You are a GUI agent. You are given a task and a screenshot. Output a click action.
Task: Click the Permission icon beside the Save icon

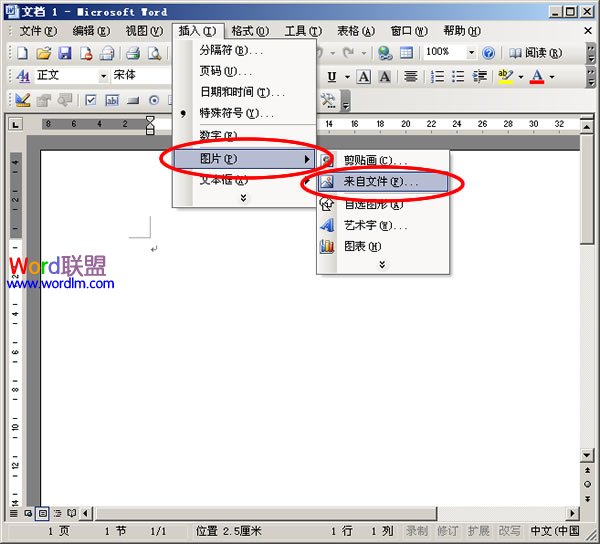point(86,53)
